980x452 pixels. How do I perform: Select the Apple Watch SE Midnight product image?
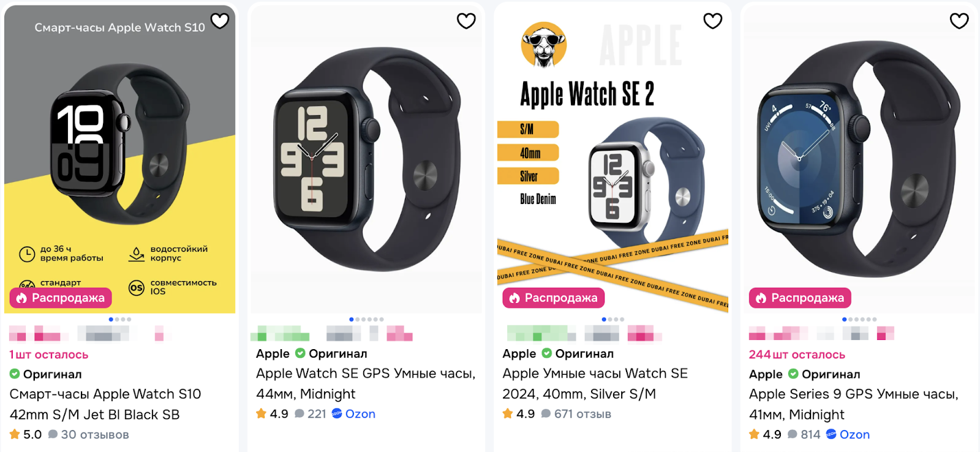(366, 159)
